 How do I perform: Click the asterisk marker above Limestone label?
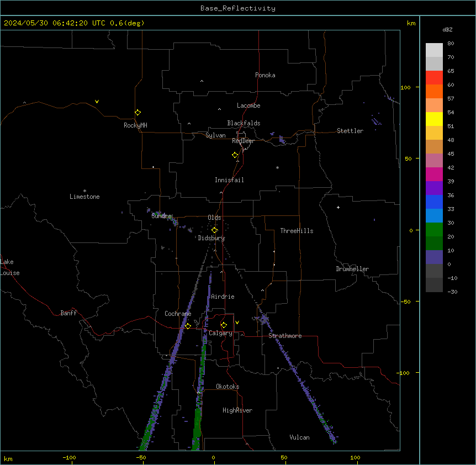[x=84, y=191]
